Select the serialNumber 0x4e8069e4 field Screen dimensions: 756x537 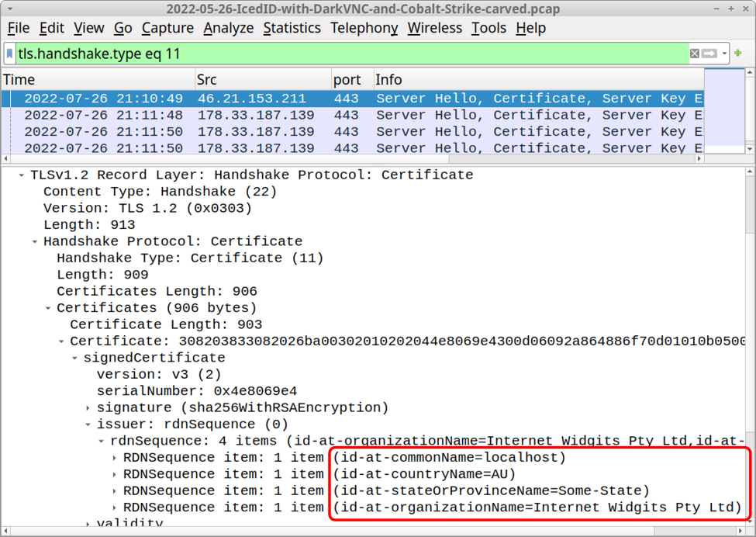point(196,391)
